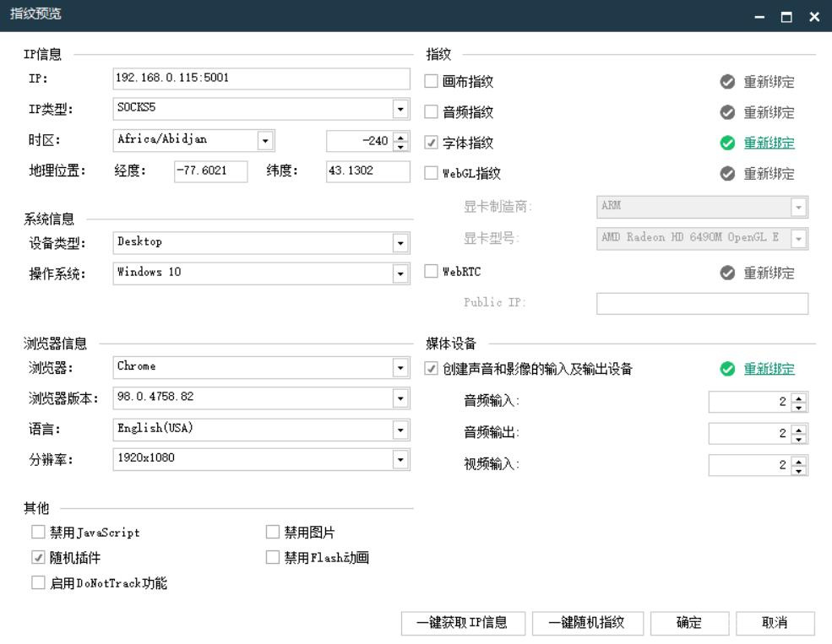
Task: Click the checkmark icon beside WebGL指纹 rebind
Action: (x=727, y=173)
